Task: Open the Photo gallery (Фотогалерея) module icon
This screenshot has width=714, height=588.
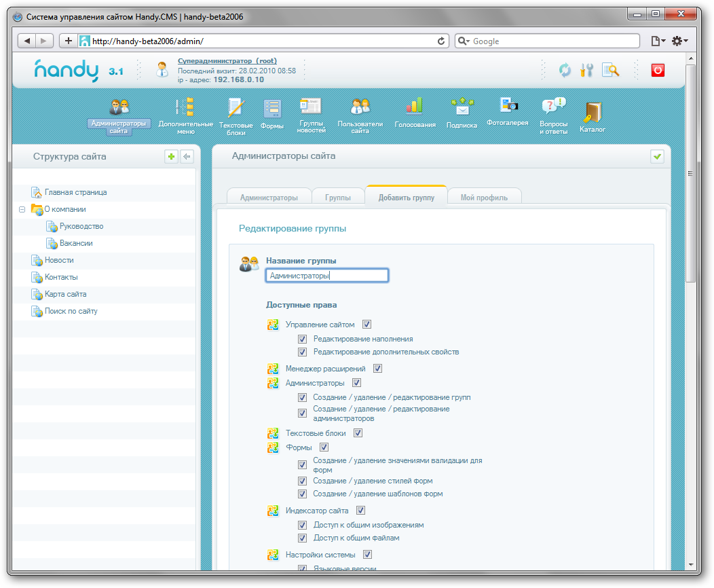Action: click(508, 105)
